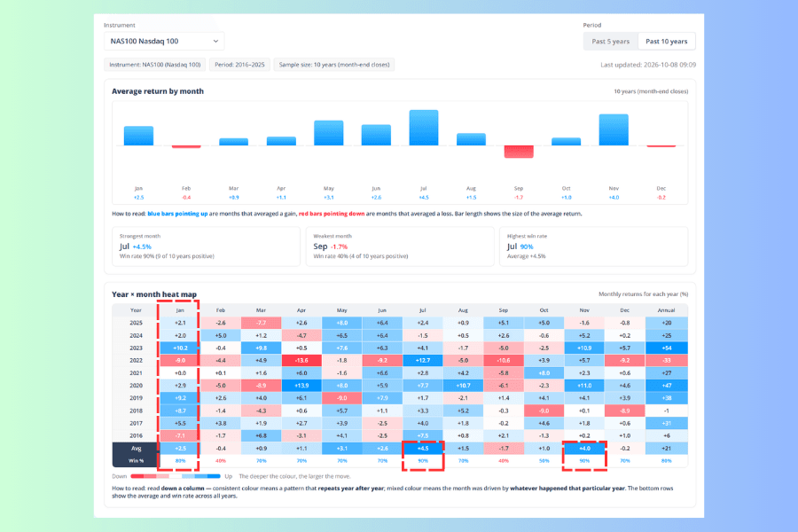Click the 2023 November cell +10.9

tap(584, 348)
